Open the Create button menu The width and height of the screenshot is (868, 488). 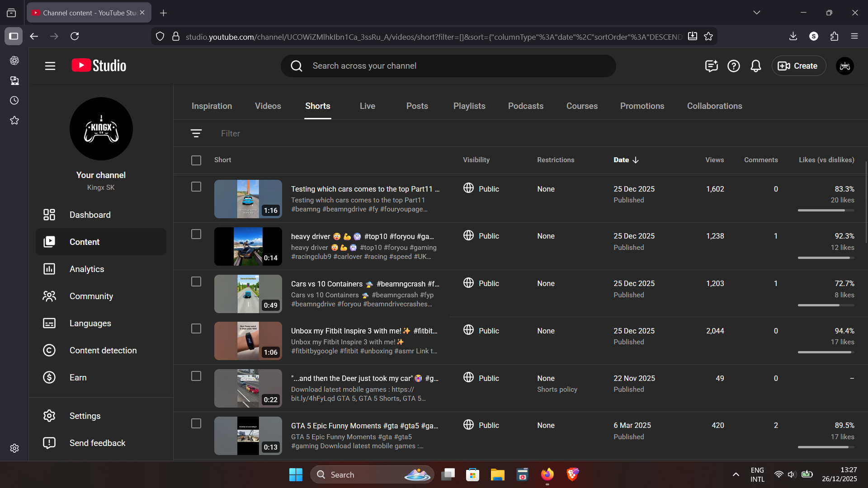coord(798,66)
